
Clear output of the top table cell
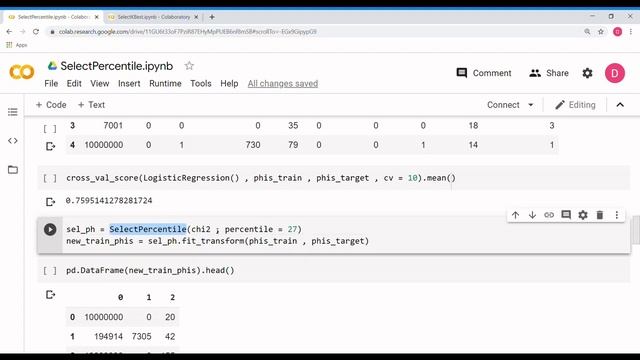[x=50, y=146]
